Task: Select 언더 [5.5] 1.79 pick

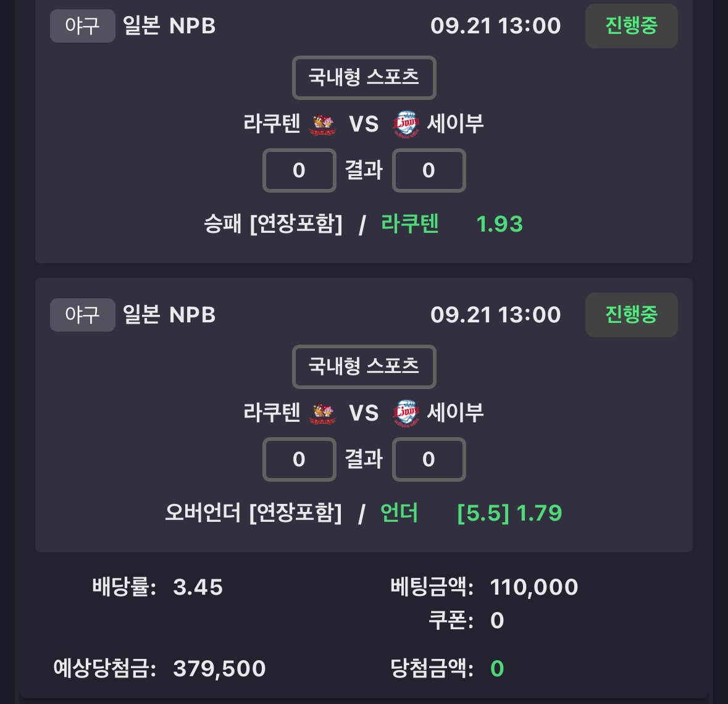Action: (471, 513)
